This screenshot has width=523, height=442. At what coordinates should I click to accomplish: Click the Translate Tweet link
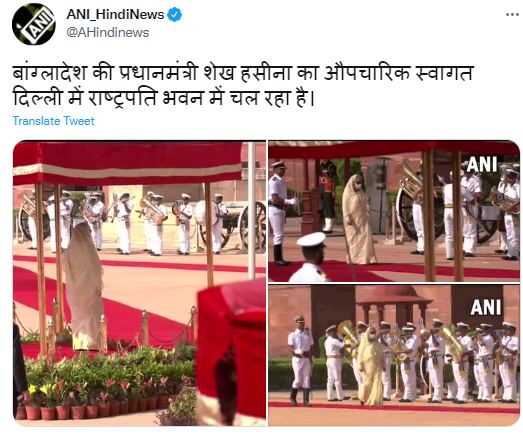pos(53,121)
